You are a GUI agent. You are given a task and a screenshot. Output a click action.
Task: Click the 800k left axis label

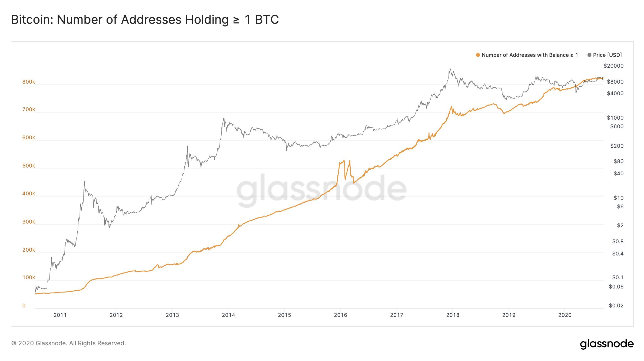[x=29, y=82]
